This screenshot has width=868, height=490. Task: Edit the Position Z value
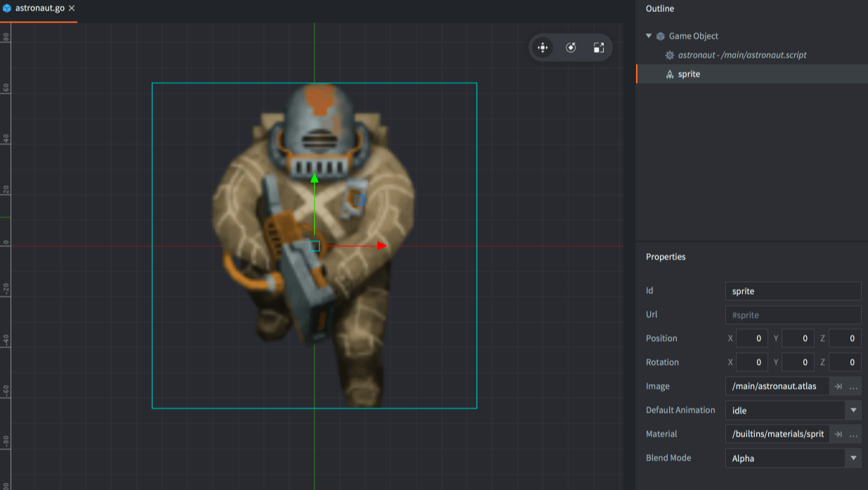[x=845, y=339]
